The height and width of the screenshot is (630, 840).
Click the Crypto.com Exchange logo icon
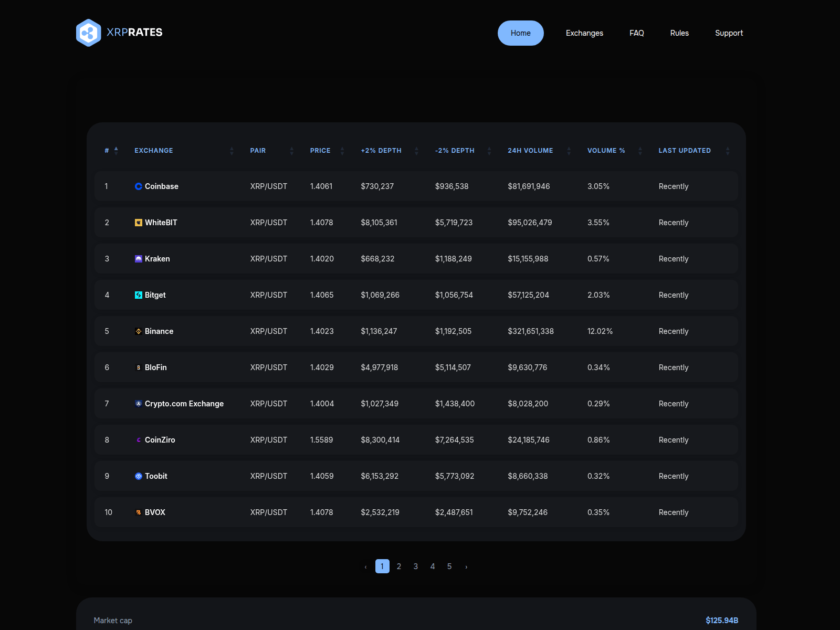(139, 404)
